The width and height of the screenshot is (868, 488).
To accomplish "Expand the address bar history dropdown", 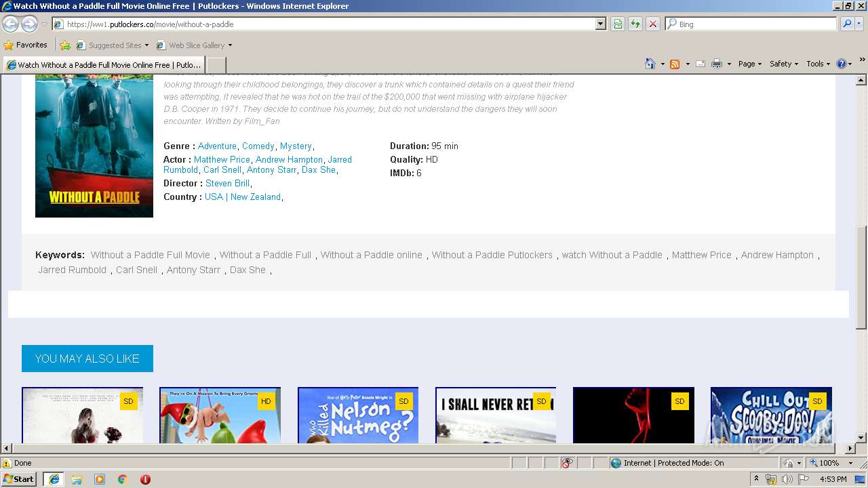I will (600, 24).
